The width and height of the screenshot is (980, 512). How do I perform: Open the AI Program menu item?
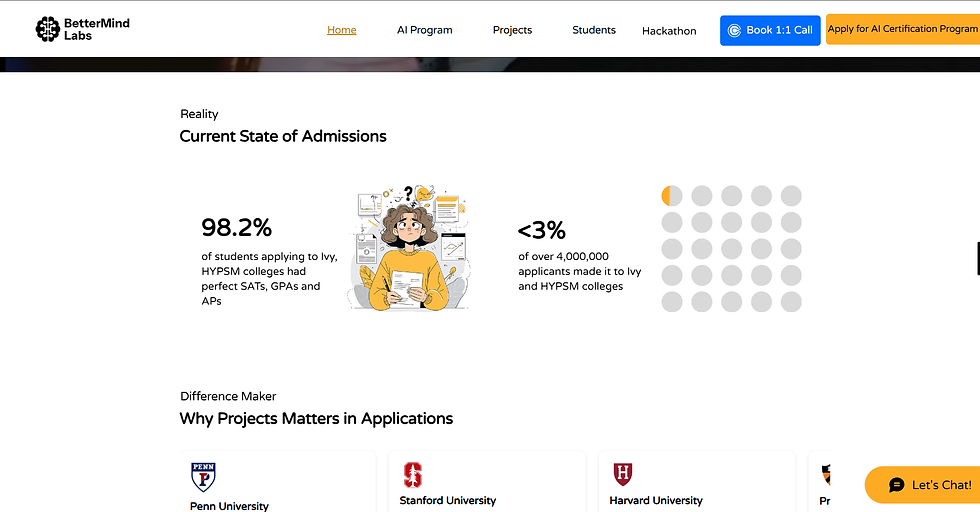click(424, 30)
